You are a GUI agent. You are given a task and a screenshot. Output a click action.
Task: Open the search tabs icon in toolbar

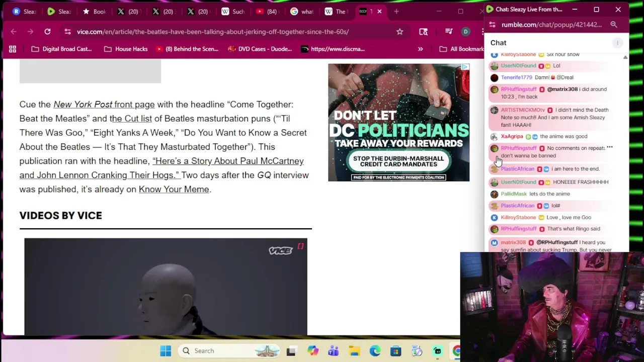423,32
